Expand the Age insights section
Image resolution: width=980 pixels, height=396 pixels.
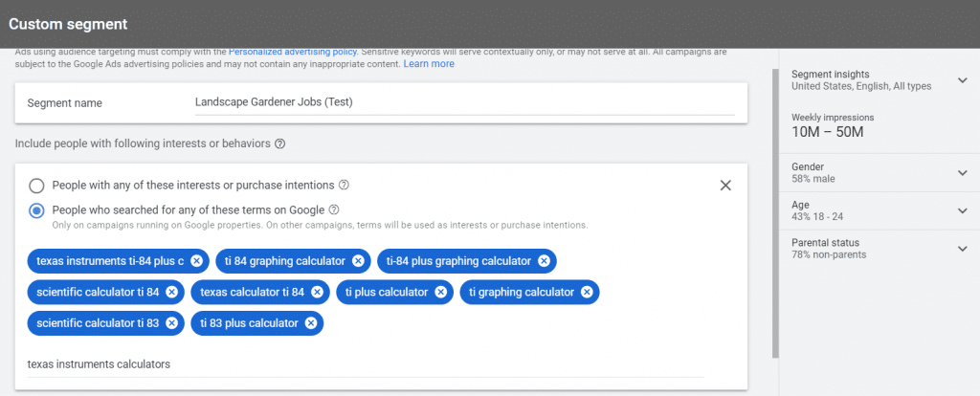(963, 210)
